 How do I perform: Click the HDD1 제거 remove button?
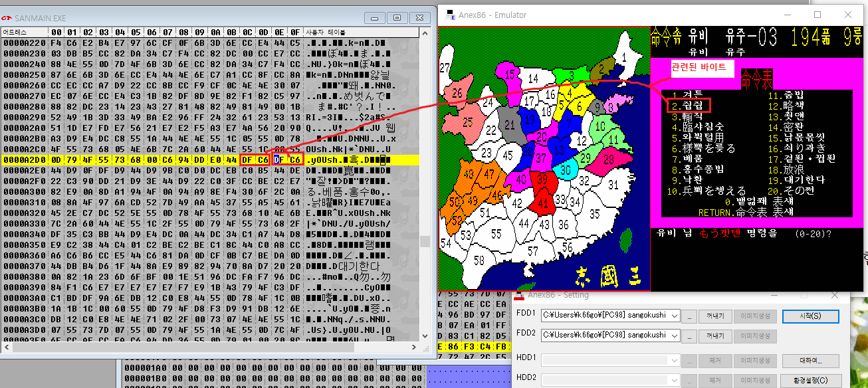pos(714,361)
